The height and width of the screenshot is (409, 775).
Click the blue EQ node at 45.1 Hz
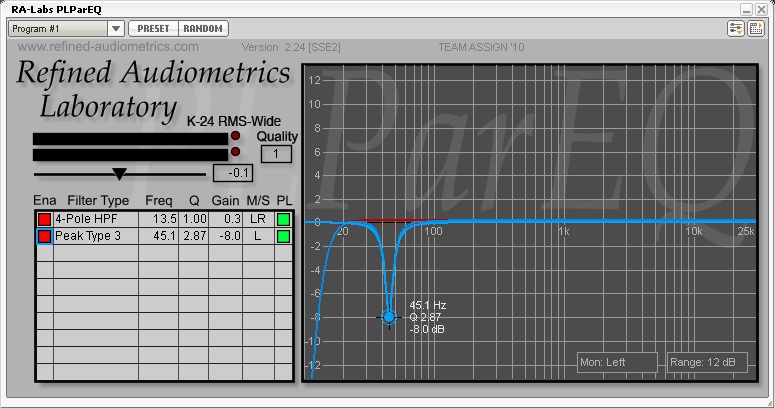pos(389,317)
